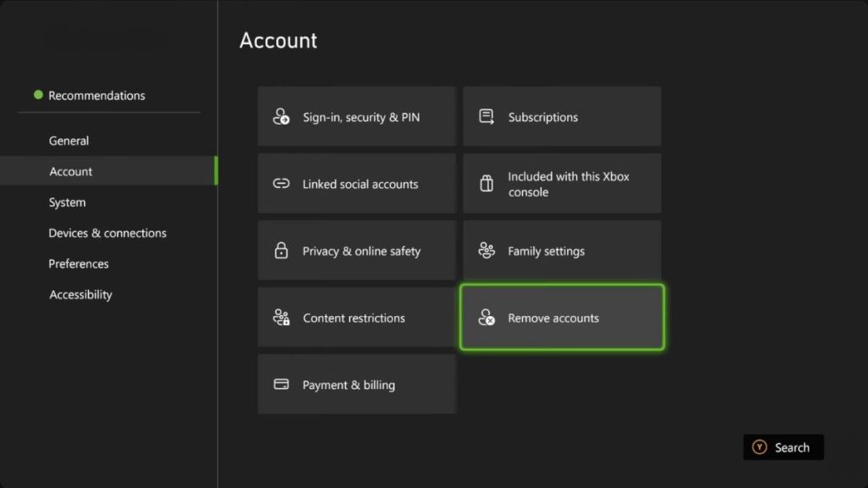Open Privacy & online safety tile
Viewport: 868px width, 488px height.
click(357, 250)
